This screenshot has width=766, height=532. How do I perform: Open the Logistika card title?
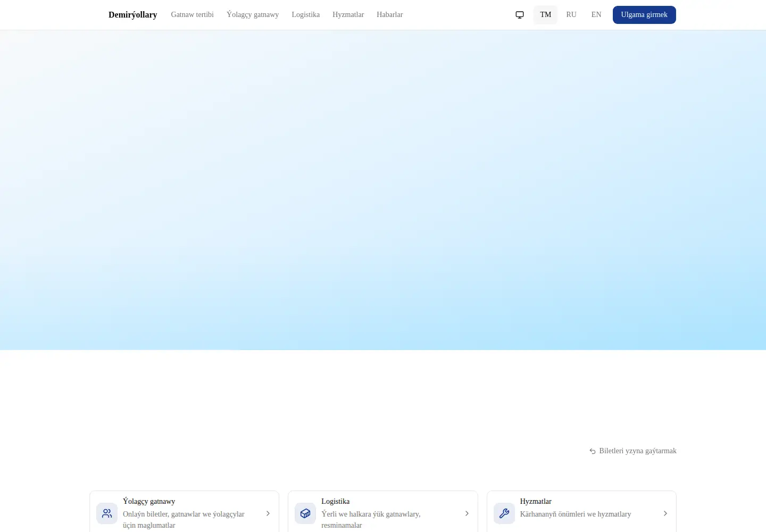[335, 501]
